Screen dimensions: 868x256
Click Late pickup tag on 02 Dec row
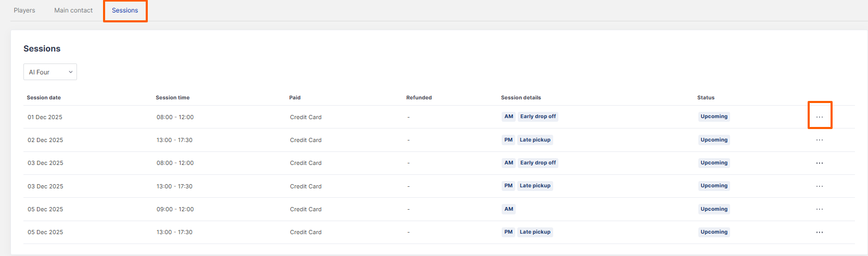pos(535,140)
